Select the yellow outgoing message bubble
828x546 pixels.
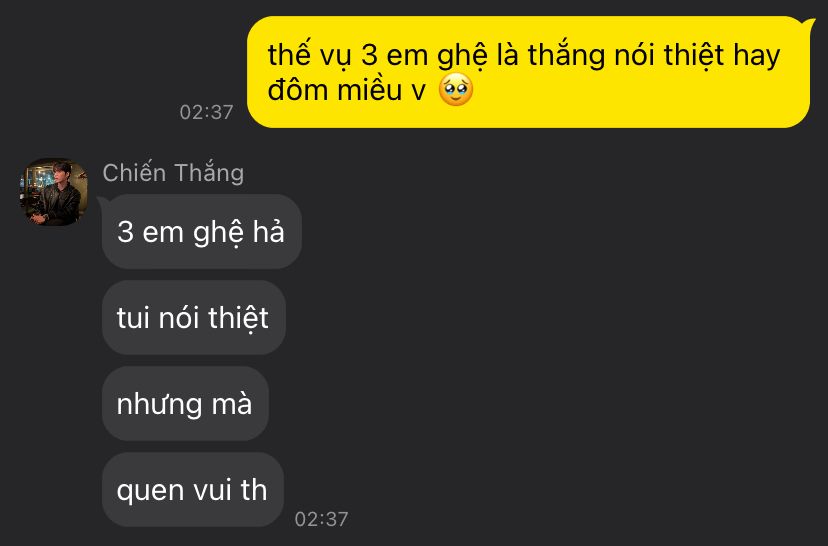pyautogui.click(x=529, y=72)
